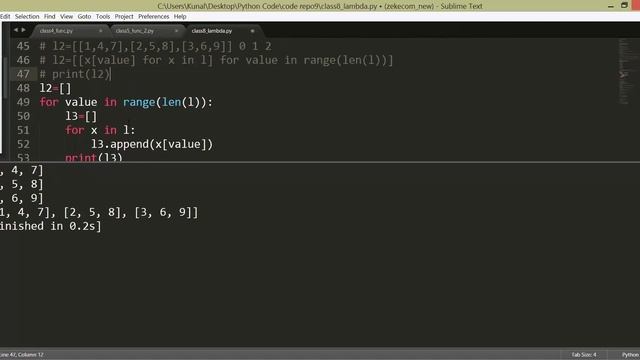
Task: Go to the previous tab with left arrow
Action: pyautogui.click(x=16, y=30)
